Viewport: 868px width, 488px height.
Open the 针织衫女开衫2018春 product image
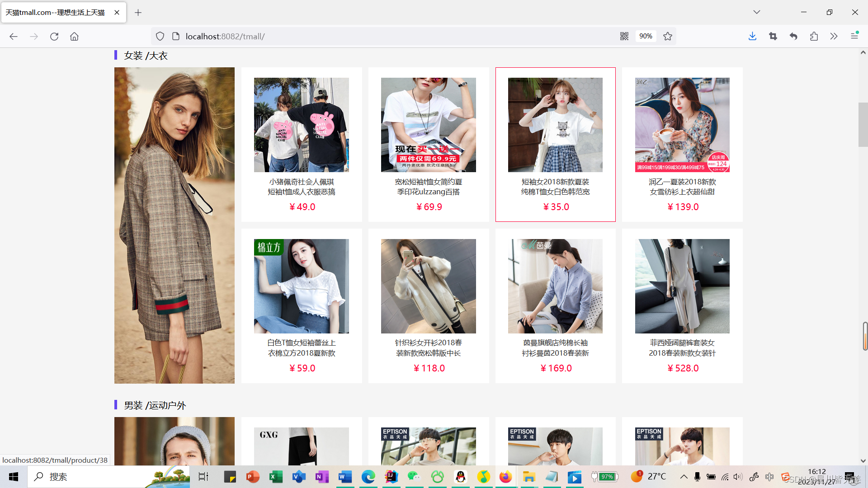(x=429, y=286)
